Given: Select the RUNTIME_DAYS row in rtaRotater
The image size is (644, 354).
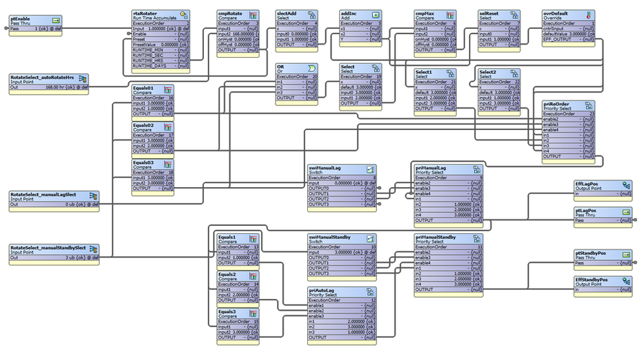Looking at the screenshot, I should pos(160,66).
